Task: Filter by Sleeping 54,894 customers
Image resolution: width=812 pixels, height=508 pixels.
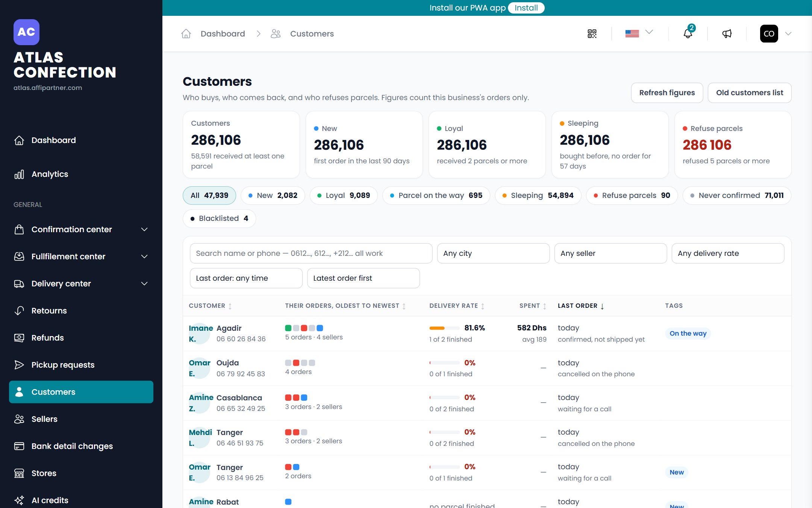Action: (538, 195)
